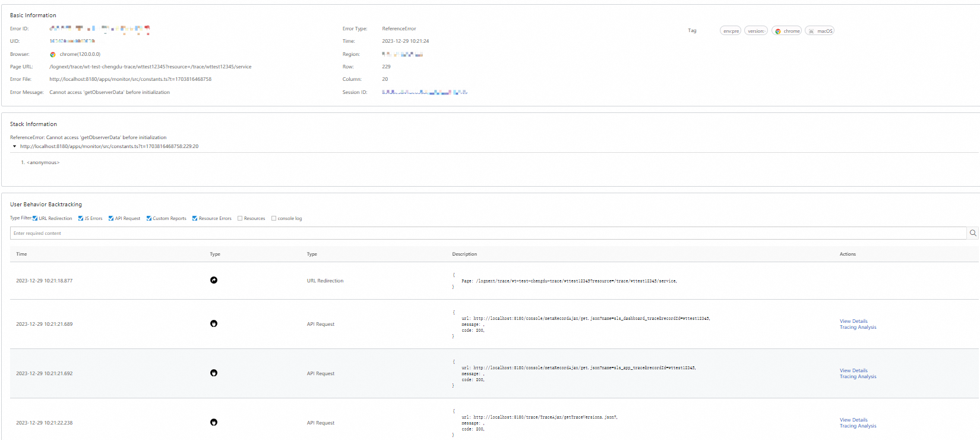Click the chrome tag icon
Viewport: 980px width, 440px height.
point(778,31)
